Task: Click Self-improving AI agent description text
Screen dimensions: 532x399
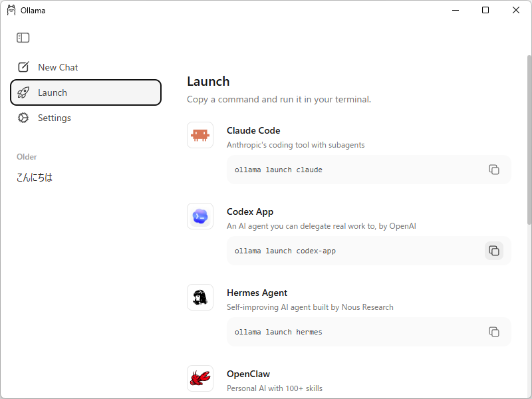Action: (310, 307)
